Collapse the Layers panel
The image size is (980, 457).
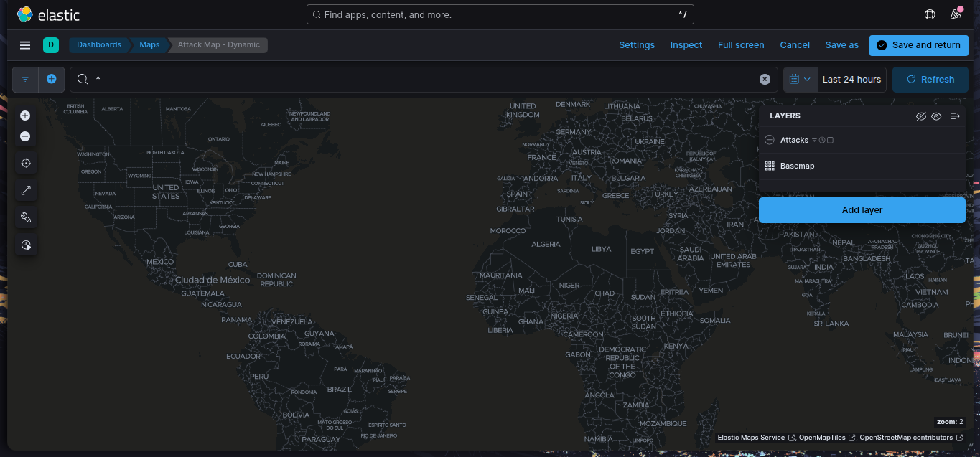tap(955, 116)
